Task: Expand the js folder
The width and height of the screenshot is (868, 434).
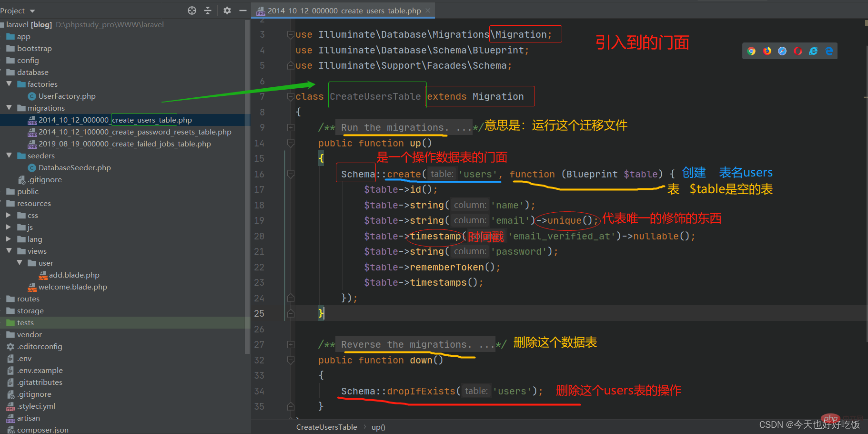Action: (x=9, y=227)
